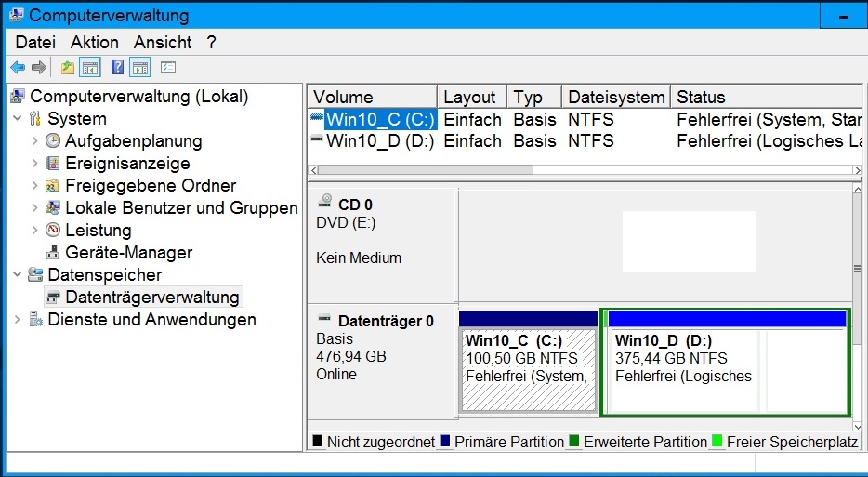Click the Freigegebene Ordner icon

coord(53,185)
